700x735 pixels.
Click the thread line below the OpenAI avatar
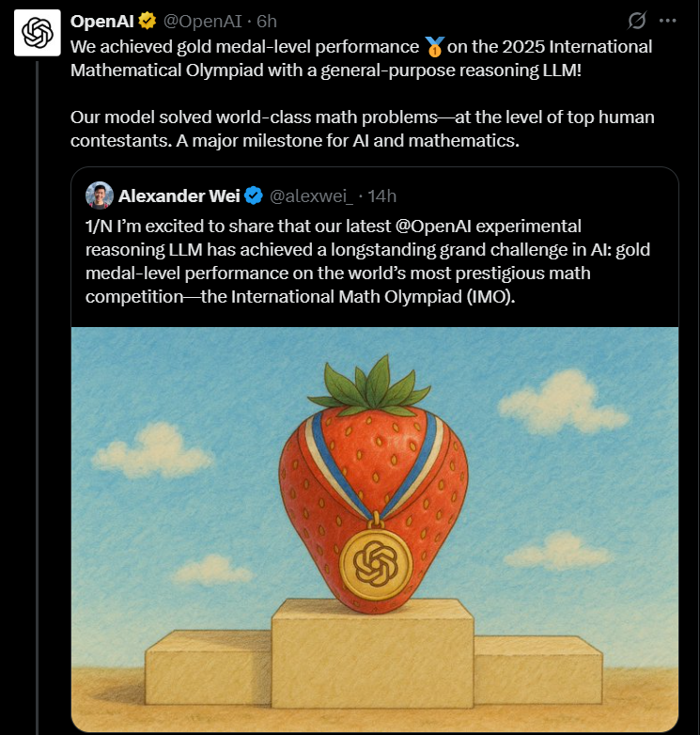pos(37,376)
